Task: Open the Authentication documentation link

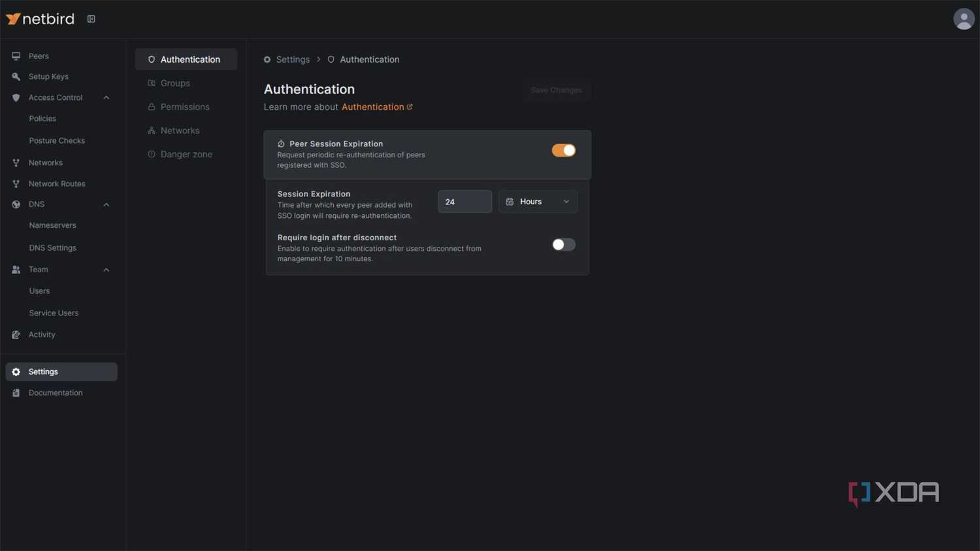Action: pyautogui.click(x=377, y=107)
